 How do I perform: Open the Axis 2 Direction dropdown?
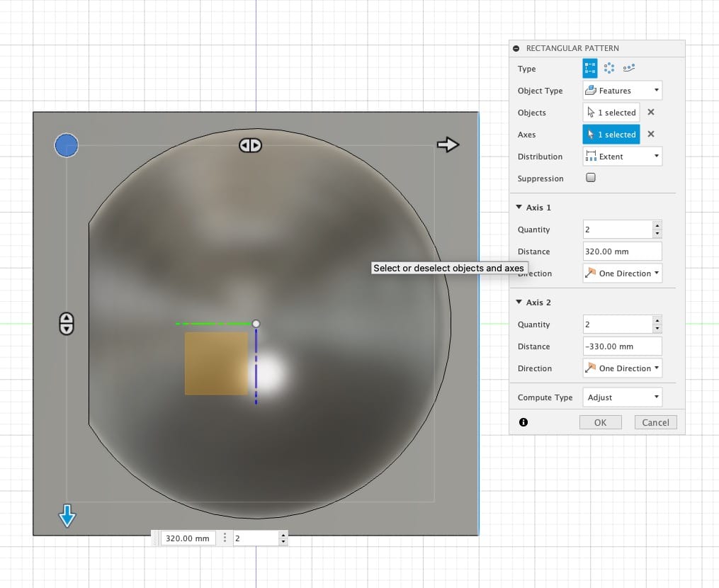(x=622, y=368)
